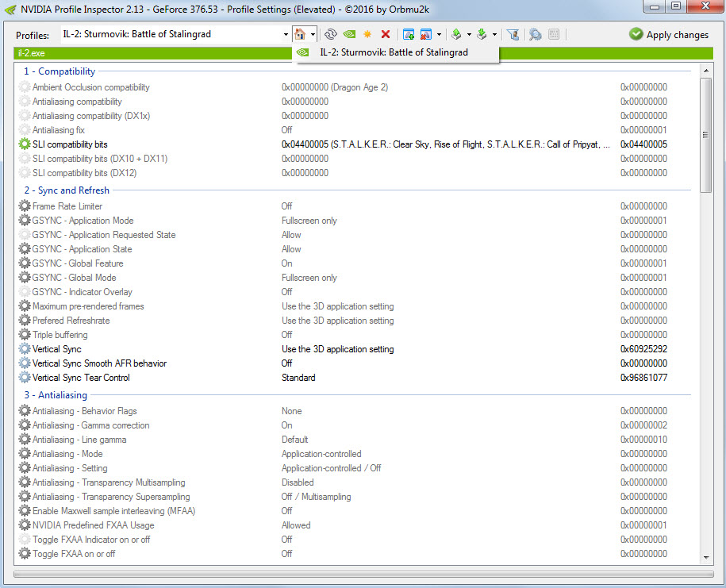The width and height of the screenshot is (726, 588).
Task: Click the gear icon beside Triple buffering
Action: [x=25, y=334]
